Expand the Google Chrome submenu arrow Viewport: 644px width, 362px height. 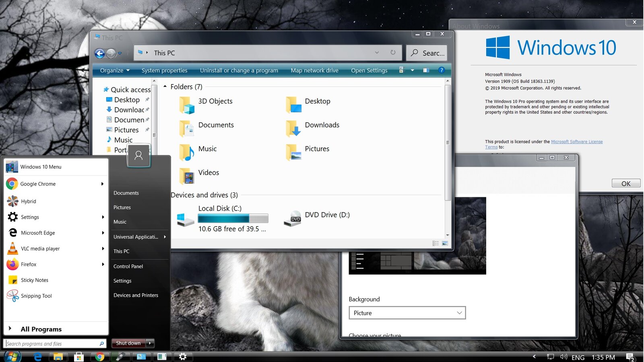click(102, 184)
